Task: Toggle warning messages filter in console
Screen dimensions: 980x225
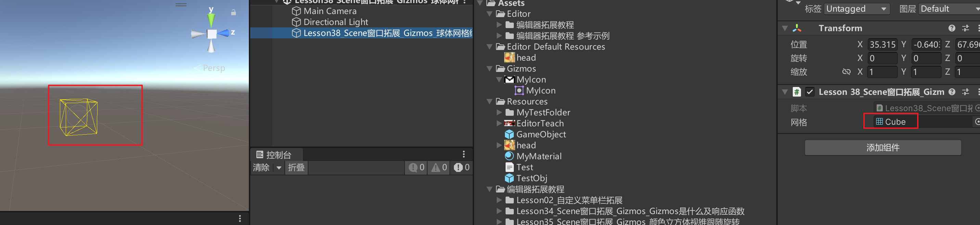Action: pyautogui.click(x=439, y=167)
